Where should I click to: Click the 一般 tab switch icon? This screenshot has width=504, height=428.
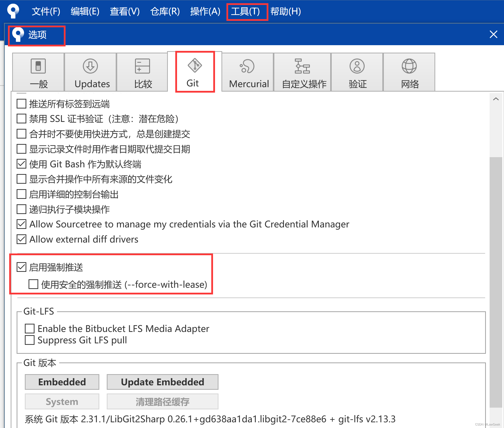coord(38,66)
